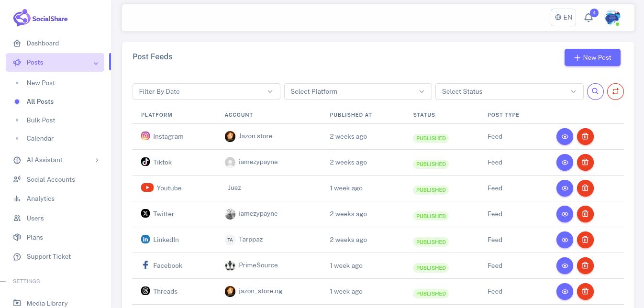644x308 pixels.
Task: Expand the AI Assistant sidebar menu
Action: (55, 160)
